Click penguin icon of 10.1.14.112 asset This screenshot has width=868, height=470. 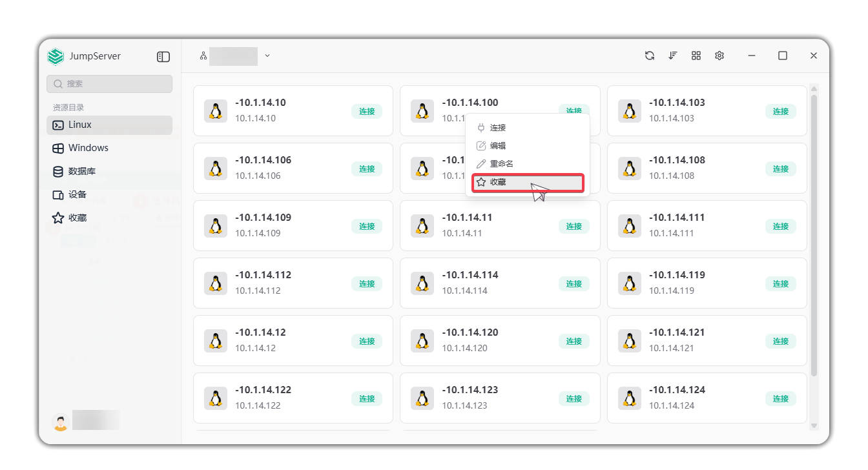coord(216,283)
